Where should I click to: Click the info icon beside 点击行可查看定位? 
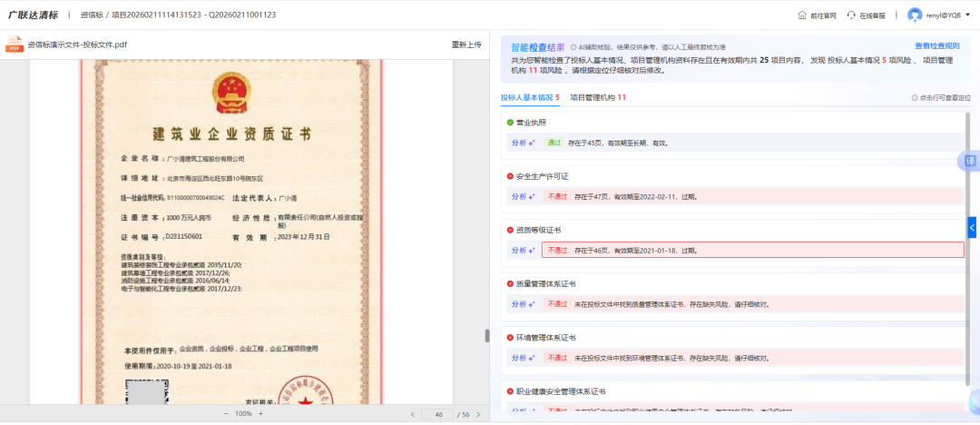coord(915,98)
